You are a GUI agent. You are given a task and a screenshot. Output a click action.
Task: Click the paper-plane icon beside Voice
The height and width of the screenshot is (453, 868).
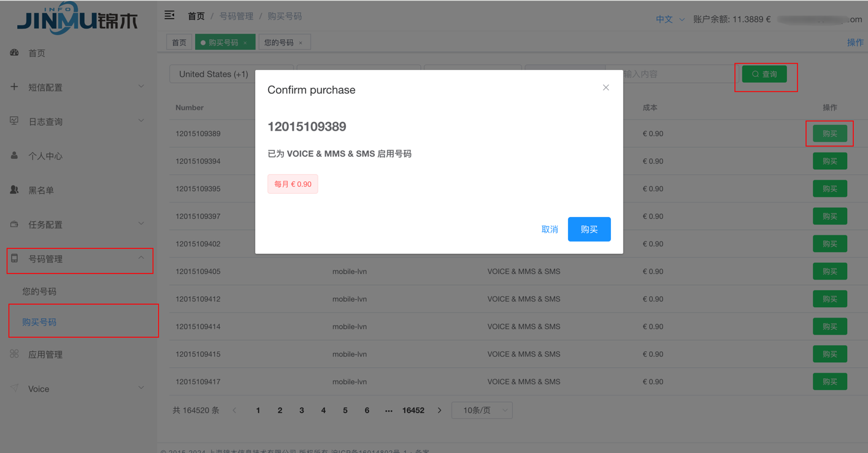click(14, 389)
